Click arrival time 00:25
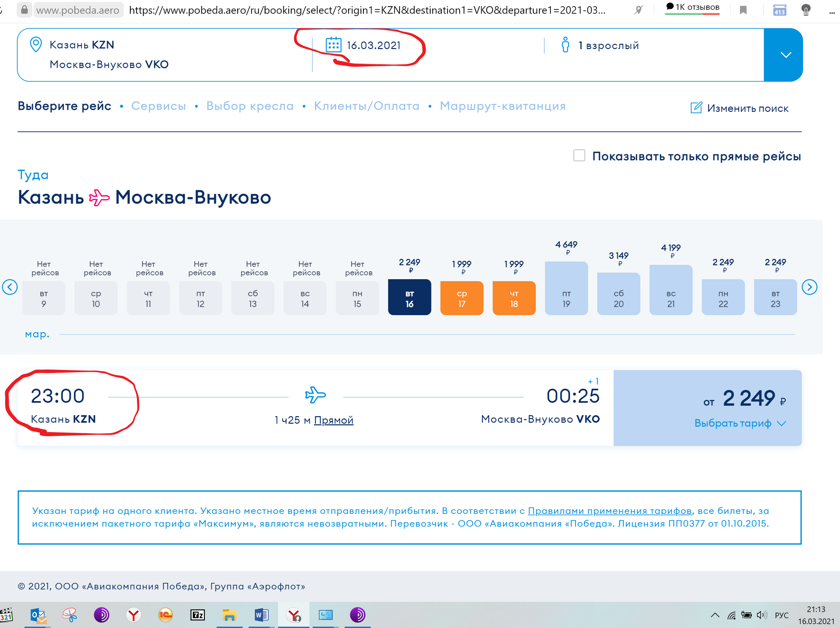840x628 pixels. point(573,396)
